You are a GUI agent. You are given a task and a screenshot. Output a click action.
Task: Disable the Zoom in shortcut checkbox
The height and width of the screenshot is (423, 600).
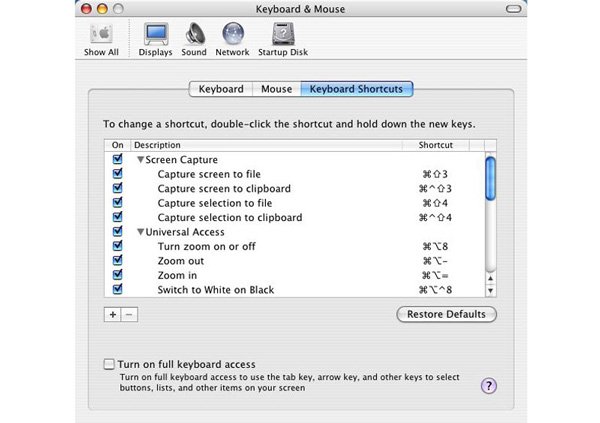pyautogui.click(x=117, y=274)
